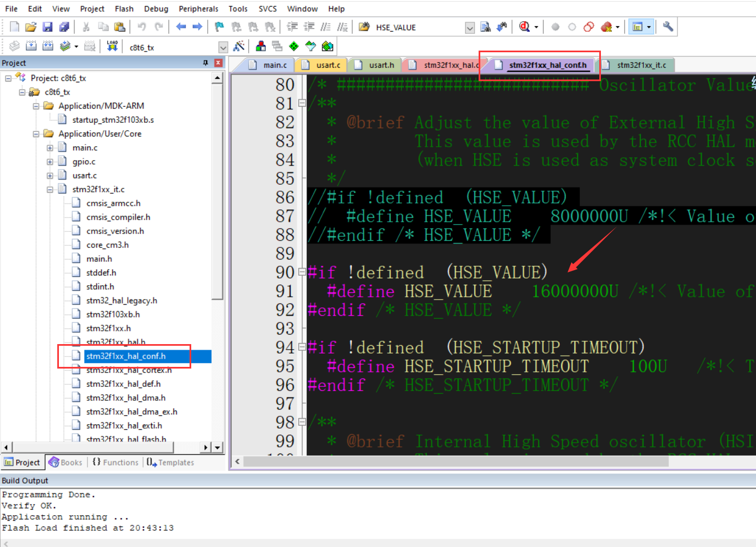This screenshot has height=547, width=756.
Task: Insert a bookmark with the flag icon
Action: (220, 27)
